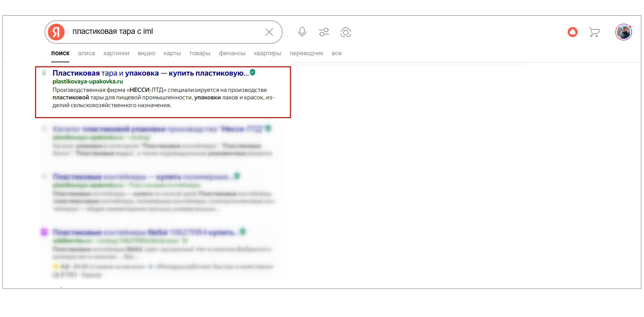Image resolution: width=644 pixels, height=317 pixels.
Task: Click the green verified shield badge
Action: tap(253, 72)
